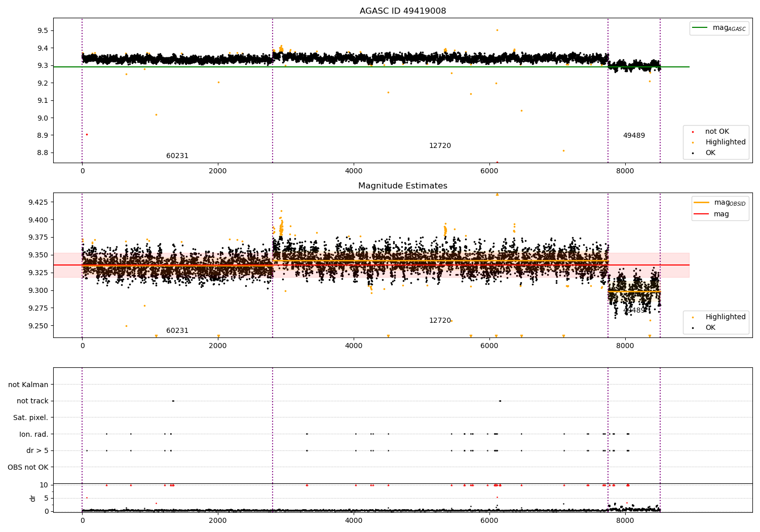Click the '6000' x-axis tick under middle panel
This screenshot has width=760, height=532.
[489, 346]
